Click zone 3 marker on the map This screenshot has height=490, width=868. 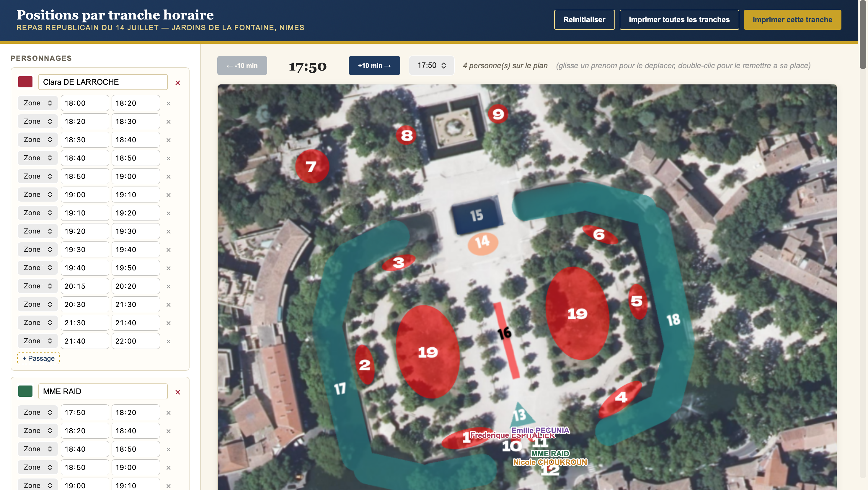(x=398, y=262)
